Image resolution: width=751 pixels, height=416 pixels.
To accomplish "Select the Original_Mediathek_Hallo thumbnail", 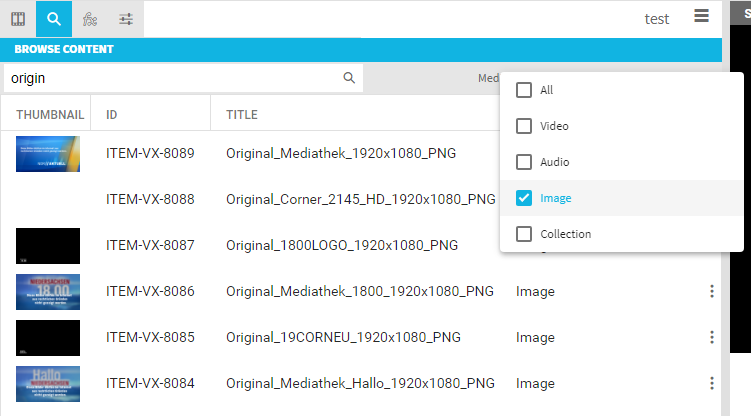I will point(48,384).
